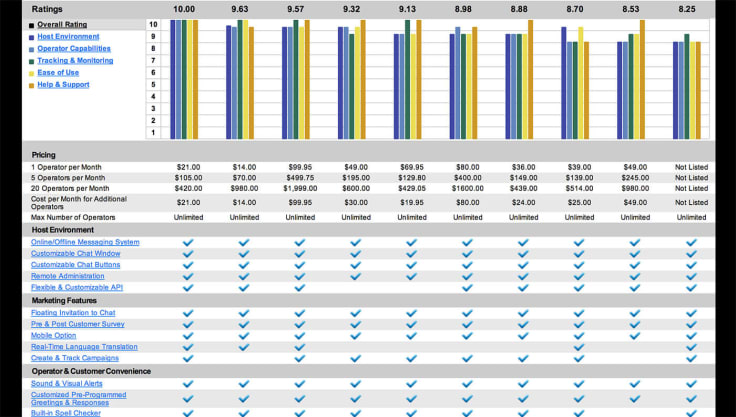This screenshot has width=736, height=417.
Task: Open Floating Invitation to Chat link
Action: click(73, 312)
